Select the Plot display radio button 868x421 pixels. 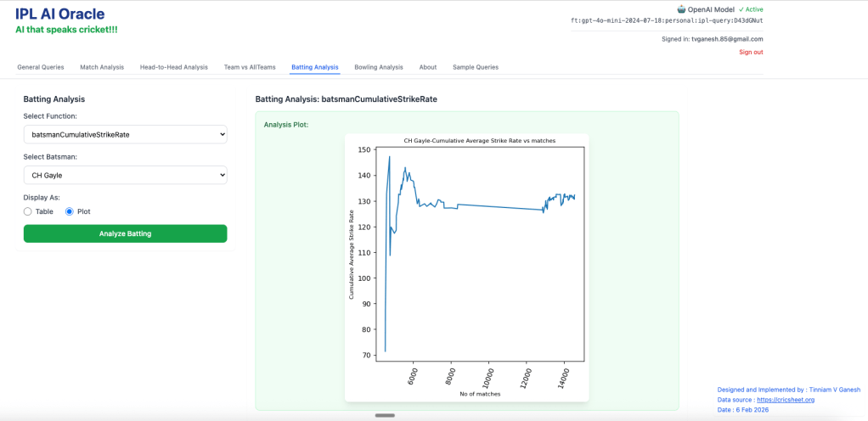70,211
